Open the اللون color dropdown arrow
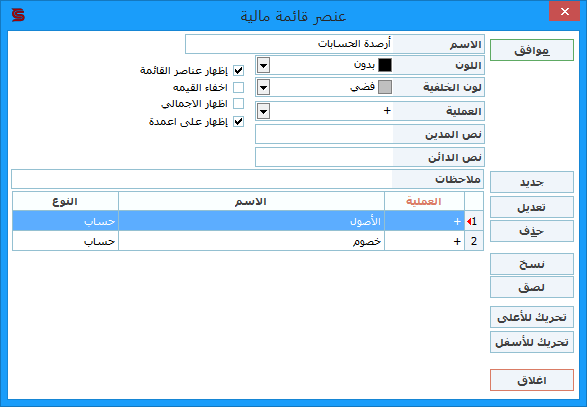This screenshot has width=587, height=407. 264,65
